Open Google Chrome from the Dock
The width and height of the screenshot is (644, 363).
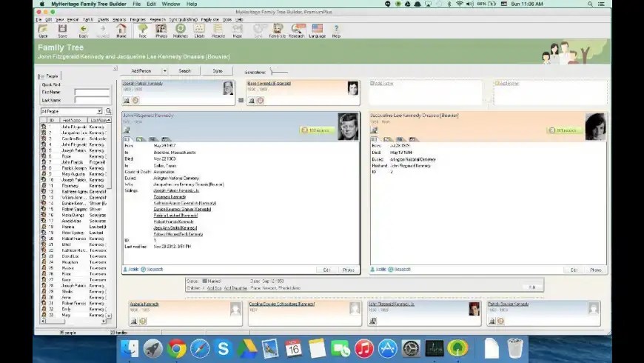pos(177,349)
